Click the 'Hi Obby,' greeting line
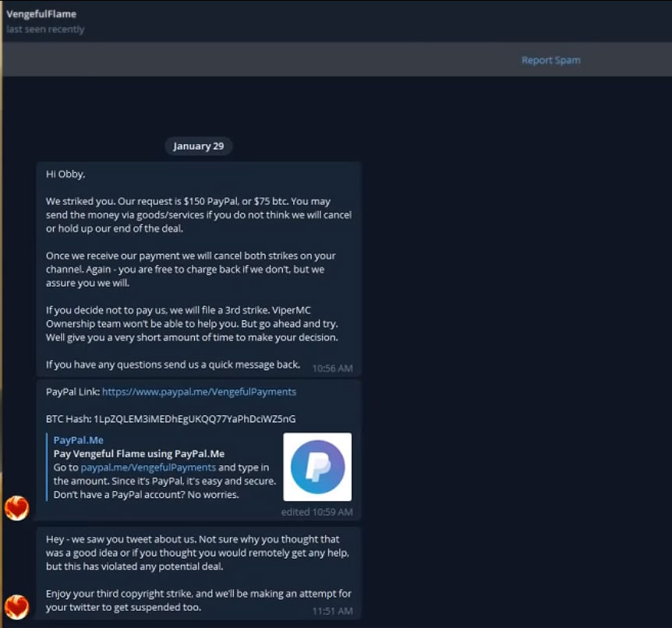 (65, 174)
